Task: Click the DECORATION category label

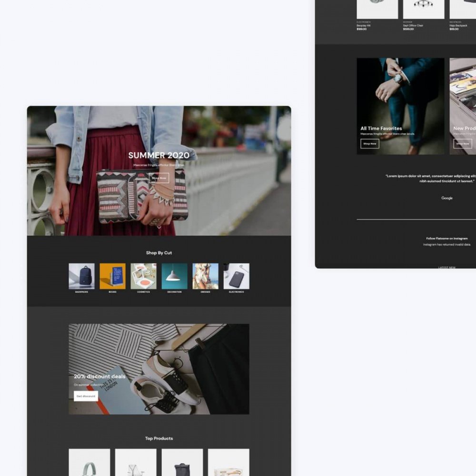Action: click(174, 292)
